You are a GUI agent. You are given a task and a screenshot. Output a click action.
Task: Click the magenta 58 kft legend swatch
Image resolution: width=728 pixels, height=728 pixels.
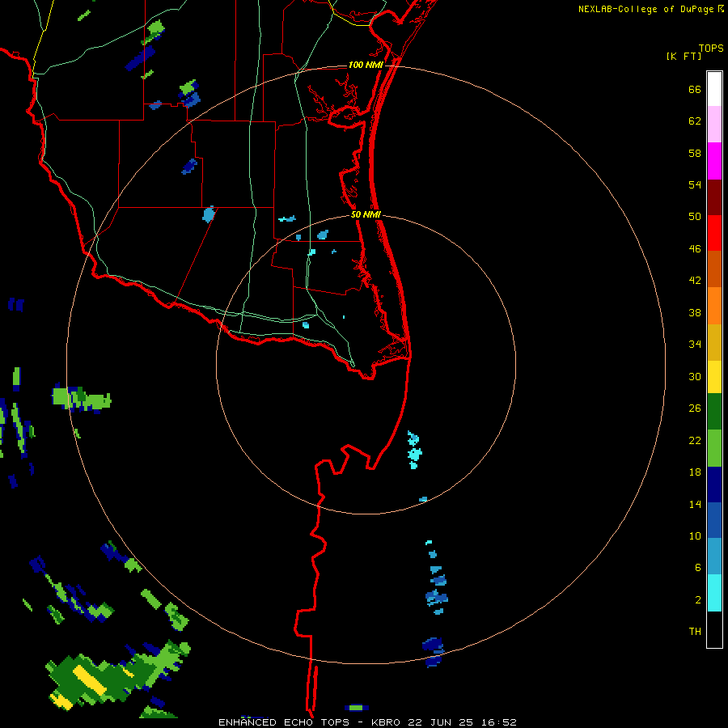point(714,161)
